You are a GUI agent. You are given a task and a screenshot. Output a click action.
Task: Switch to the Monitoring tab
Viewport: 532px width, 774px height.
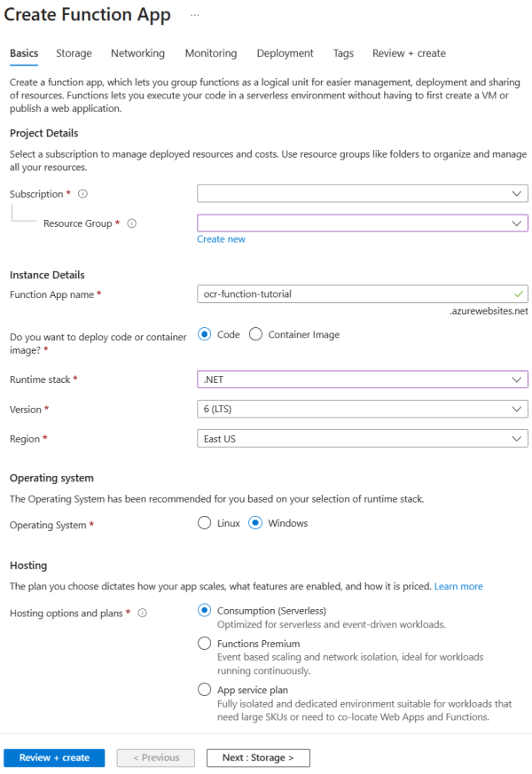coord(210,53)
